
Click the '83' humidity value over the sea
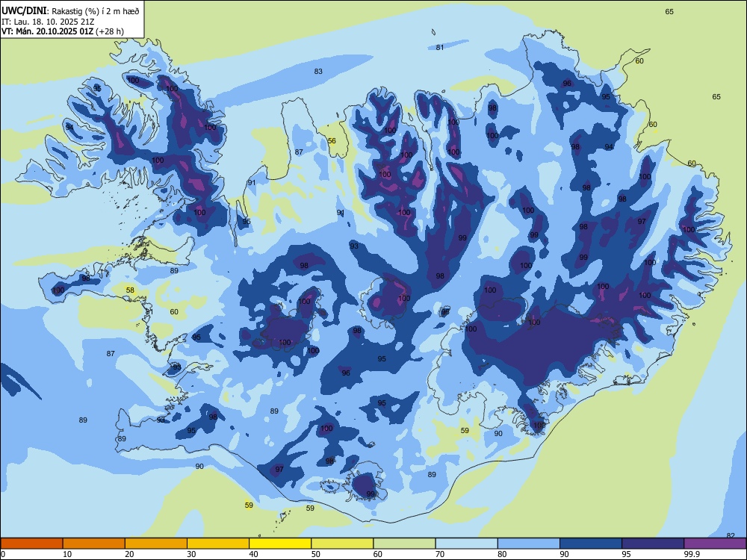coord(318,72)
